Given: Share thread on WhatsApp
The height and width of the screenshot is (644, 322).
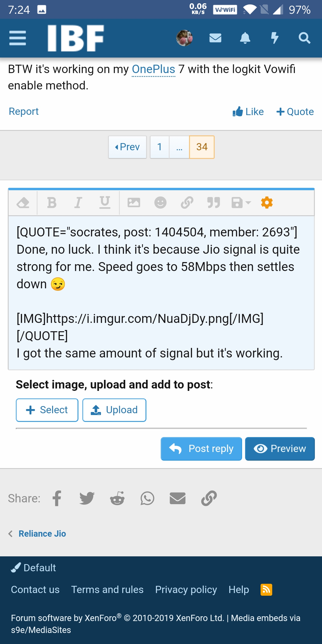Looking at the screenshot, I should (147, 498).
